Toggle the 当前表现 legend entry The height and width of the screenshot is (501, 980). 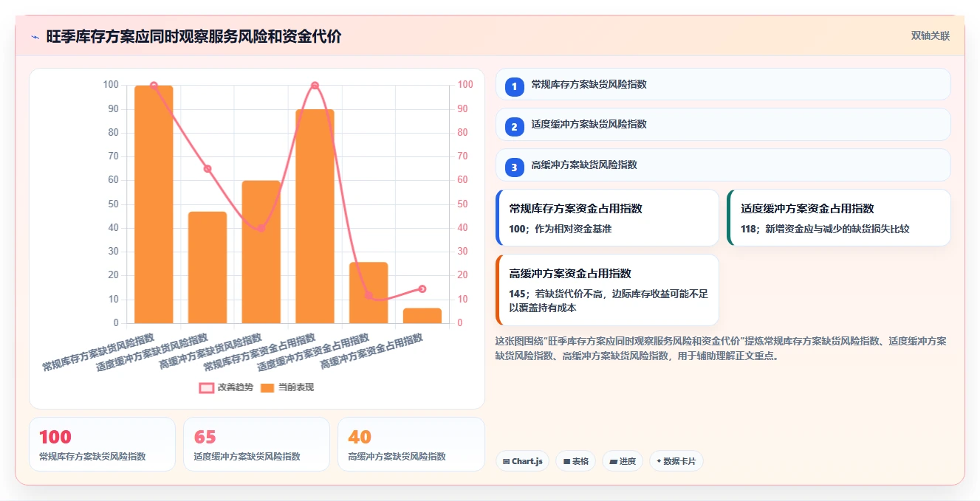coord(287,387)
